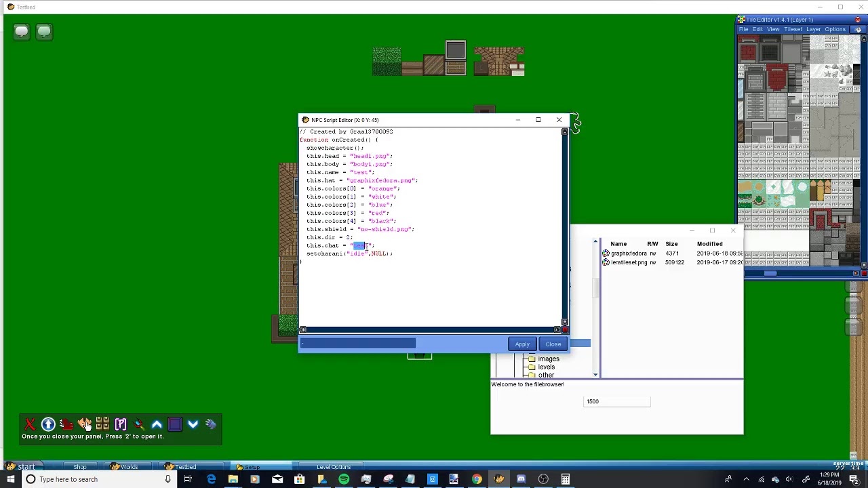Click the blue up-arrow circle icon in the tool panel

coord(48,424)
